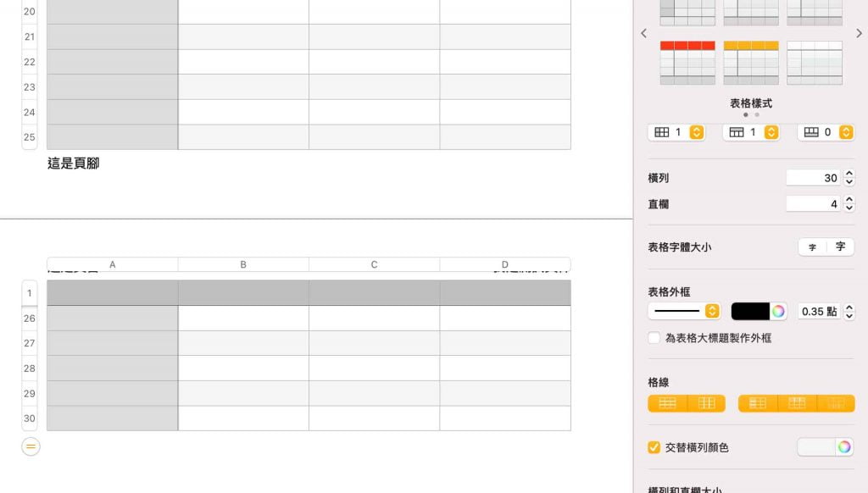
Task: Open header columns count popup
Action: pyautogui.click(x=676, y=132)
